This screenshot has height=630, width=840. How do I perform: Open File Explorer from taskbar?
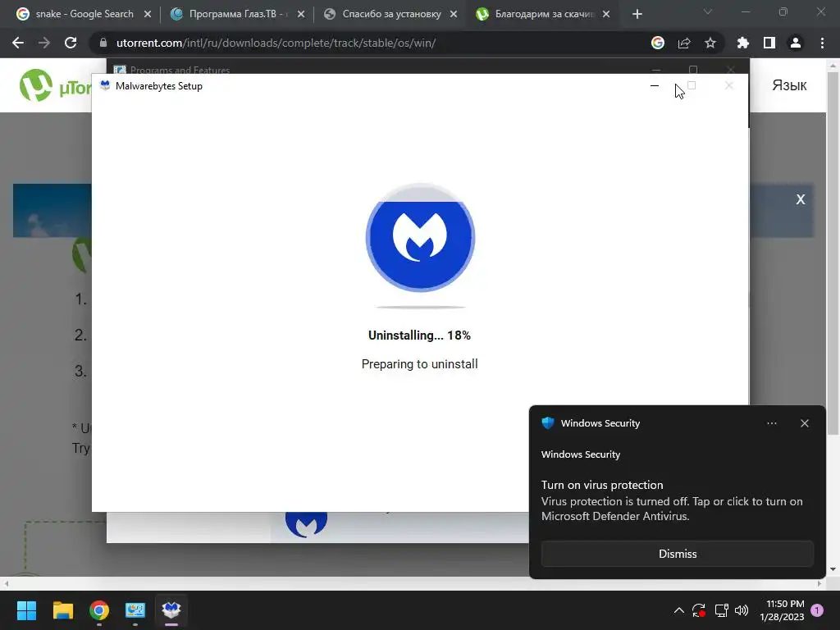(x=62, y=610)
